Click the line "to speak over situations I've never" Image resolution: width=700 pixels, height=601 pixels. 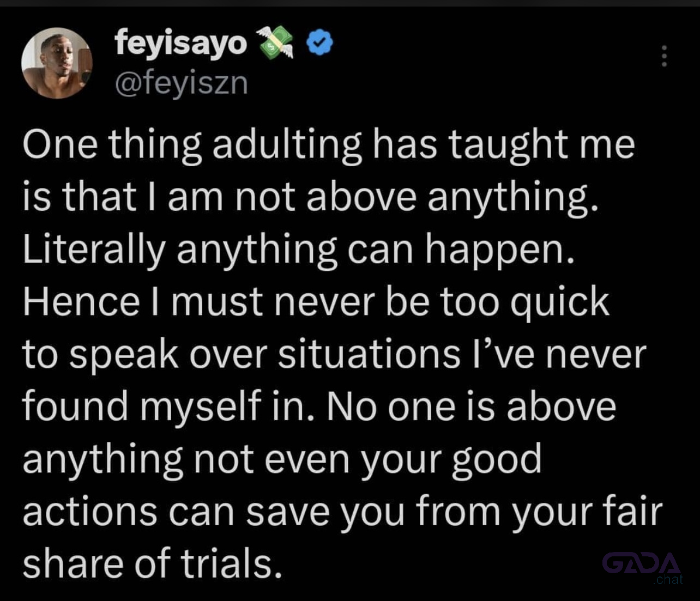pyautogui.click(x=334, y=354)
